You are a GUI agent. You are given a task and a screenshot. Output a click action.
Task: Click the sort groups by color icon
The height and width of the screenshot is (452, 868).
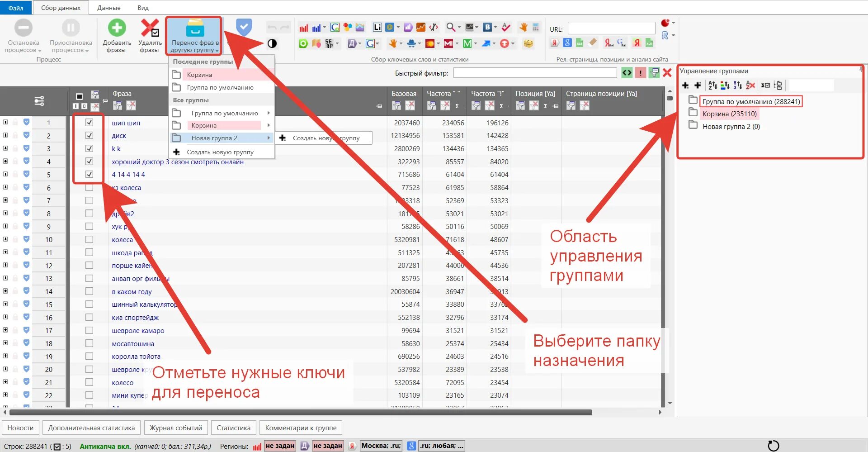click(725, 85)
